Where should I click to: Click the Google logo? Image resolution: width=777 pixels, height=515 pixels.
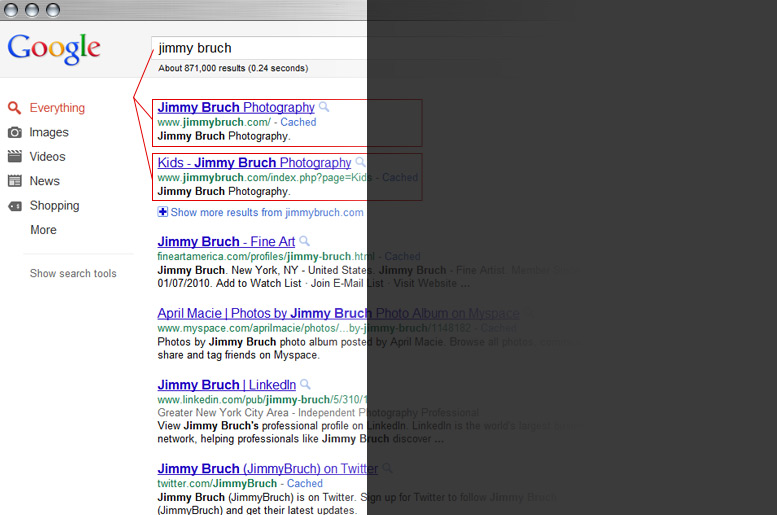(x=54, y=49)
